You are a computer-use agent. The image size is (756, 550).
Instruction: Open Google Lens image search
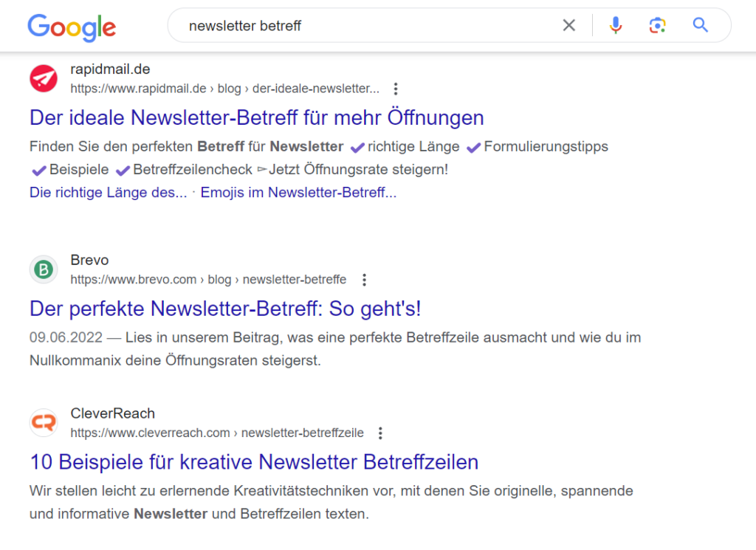tap(657, 26)
